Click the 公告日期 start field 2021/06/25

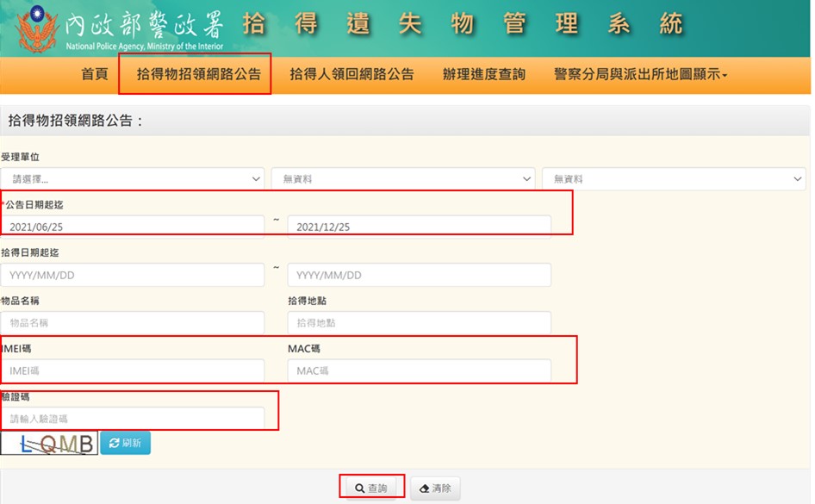click(x=133, y=227)
